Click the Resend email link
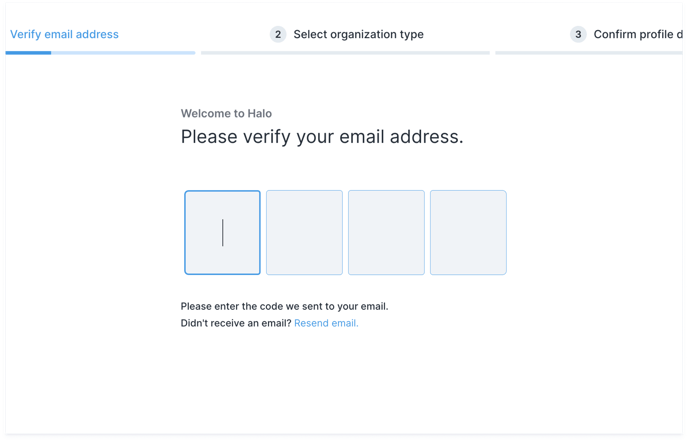This screenshot has height=445, width=688. (326, 323)
